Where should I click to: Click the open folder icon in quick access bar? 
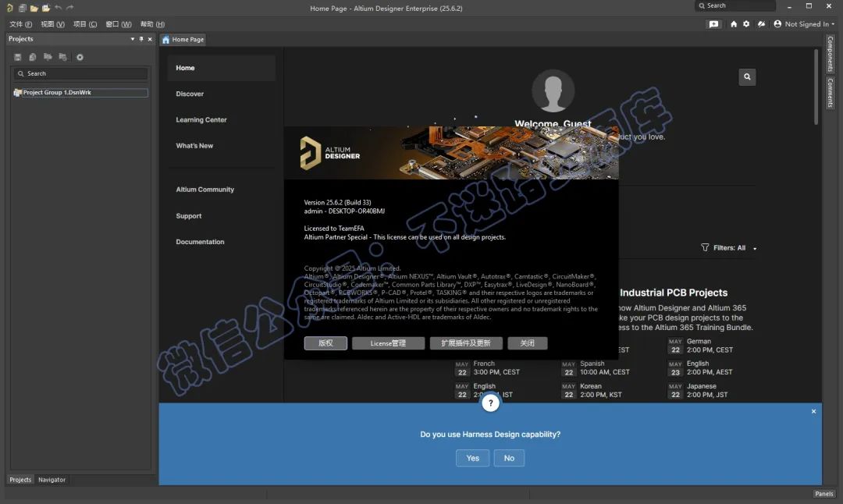(34, 8)
